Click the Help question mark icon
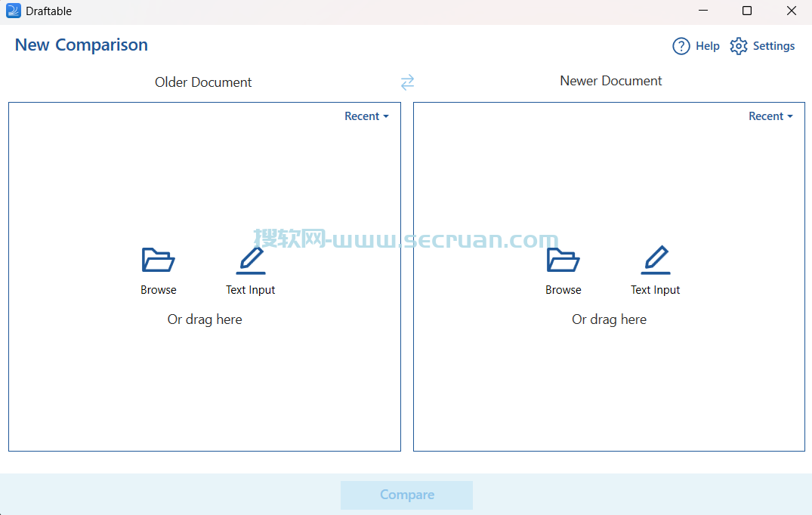The width and height of the screenshot is (812, 515). point(681,46)
